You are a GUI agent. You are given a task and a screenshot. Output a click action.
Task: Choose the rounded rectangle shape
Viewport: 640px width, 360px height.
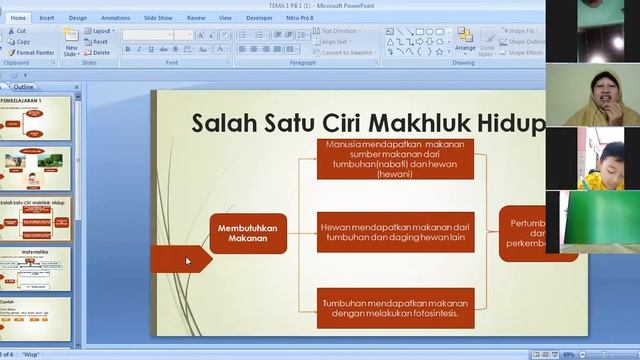[439, 31]
